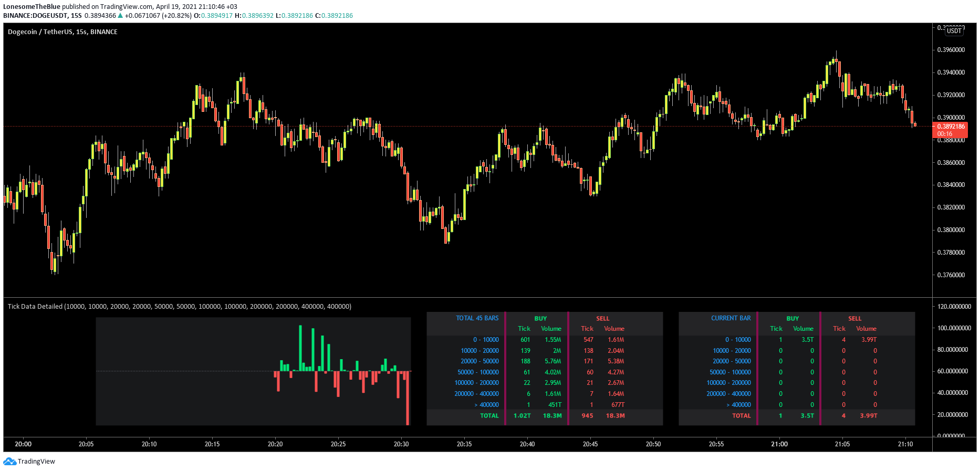
Task: Click the Tick Data Detailed indicator title
Action: pos(179,307)
